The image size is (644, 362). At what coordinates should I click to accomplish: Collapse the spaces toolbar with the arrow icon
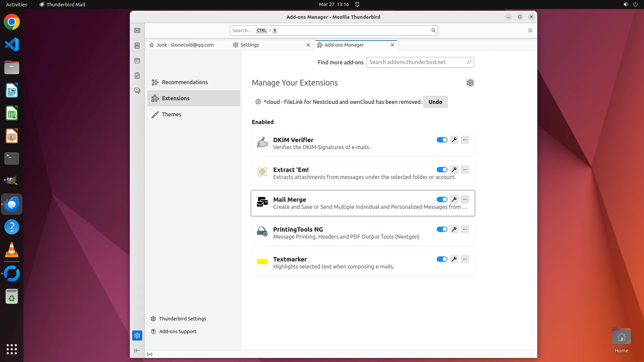(137, 350)
